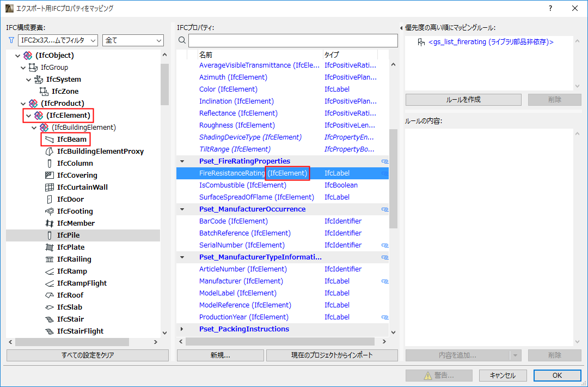Viewport: 588px width, 387px height.
Task: Click すべての設定をクリア button
Action: click(x=88, y=355)
